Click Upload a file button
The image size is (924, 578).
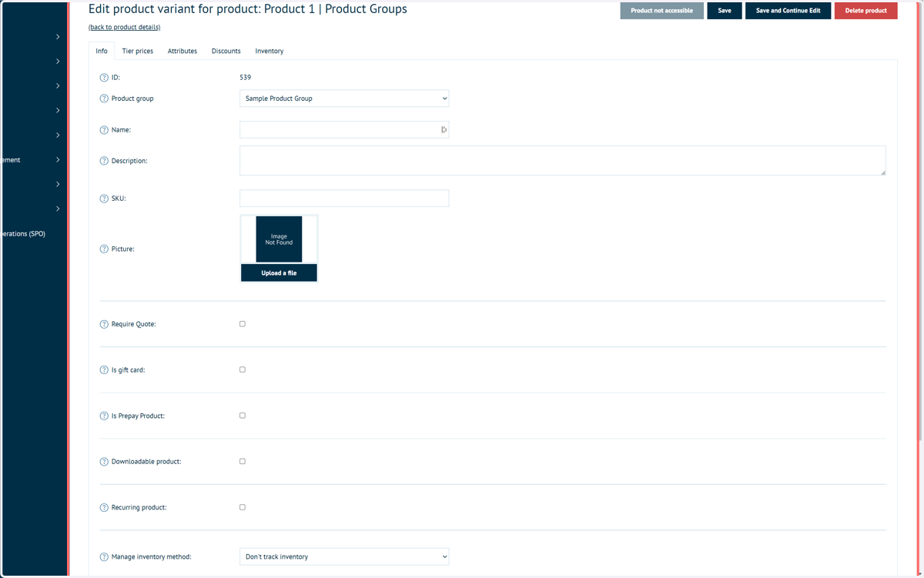tap(279, 273)
